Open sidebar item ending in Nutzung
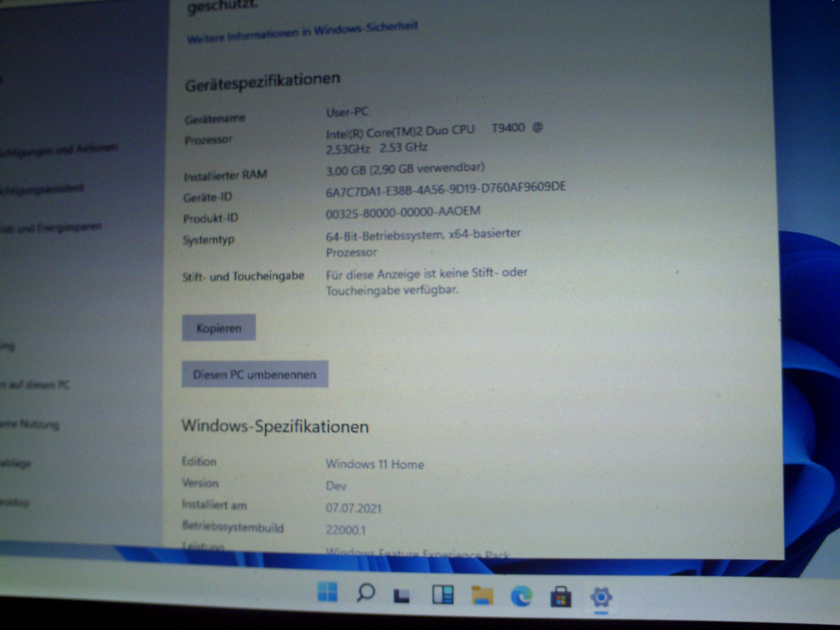 click(x=30, y=424)
